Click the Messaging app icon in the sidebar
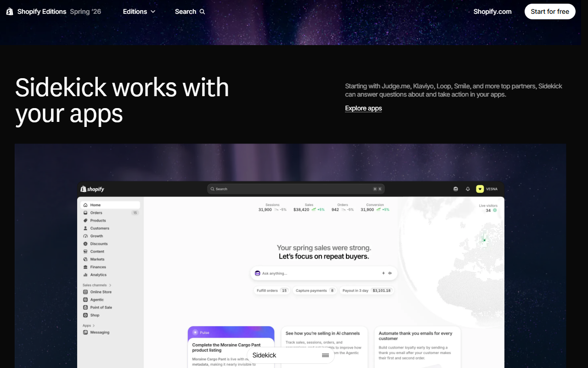 (85, 333)
